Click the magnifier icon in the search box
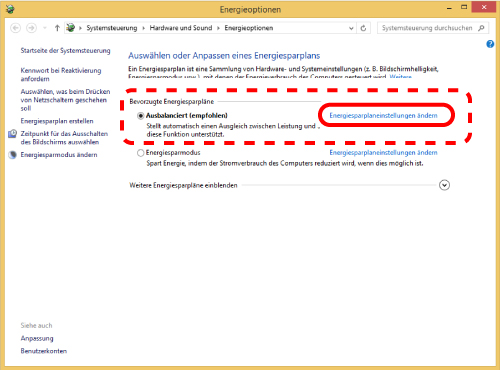This screenshot has height=370, width=500. tap(481, 28)
